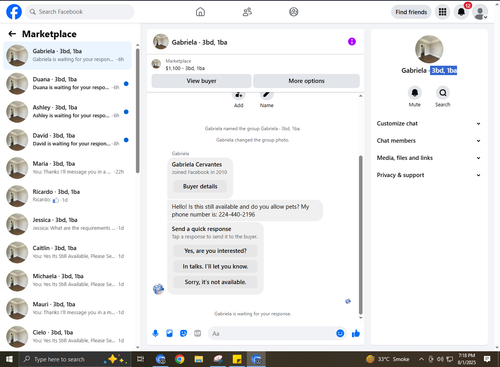Viewport: 500px width, 367px height.
Task: Send 'Yes, are you interested?' quick response
Action: pyautogui.click(x=215, y=251)
